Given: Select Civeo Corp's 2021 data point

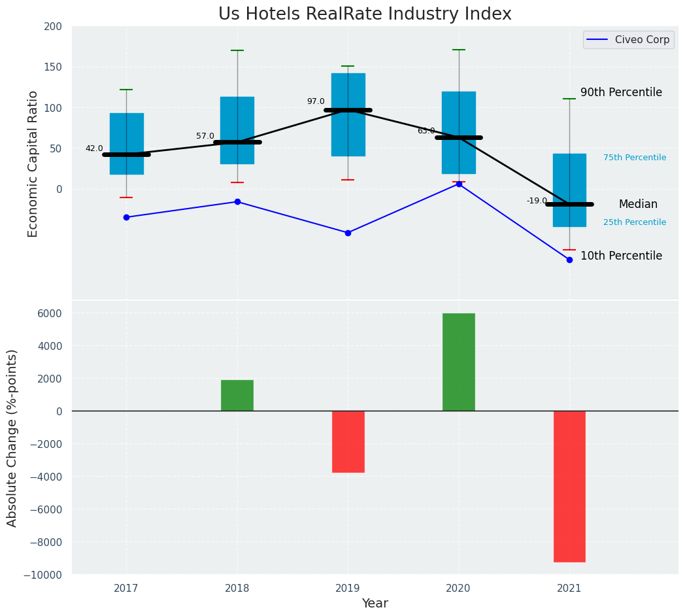Looking at the screenshot, I should click(569, 260).
